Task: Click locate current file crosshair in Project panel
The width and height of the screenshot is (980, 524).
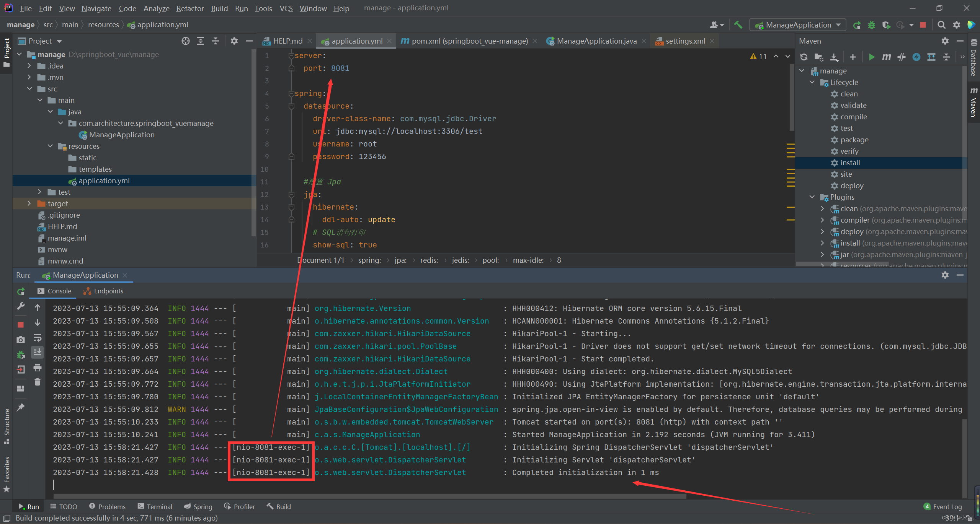Action: pos(186,41)
